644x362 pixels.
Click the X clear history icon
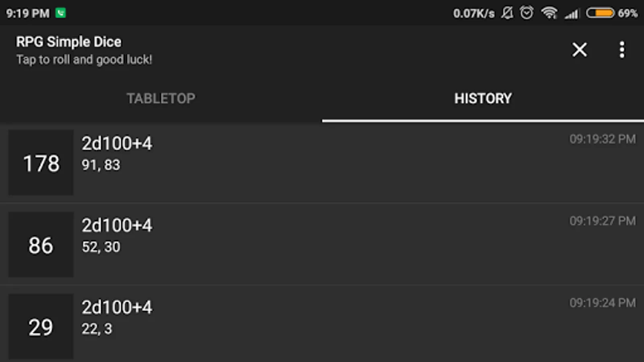coord(579,50)
